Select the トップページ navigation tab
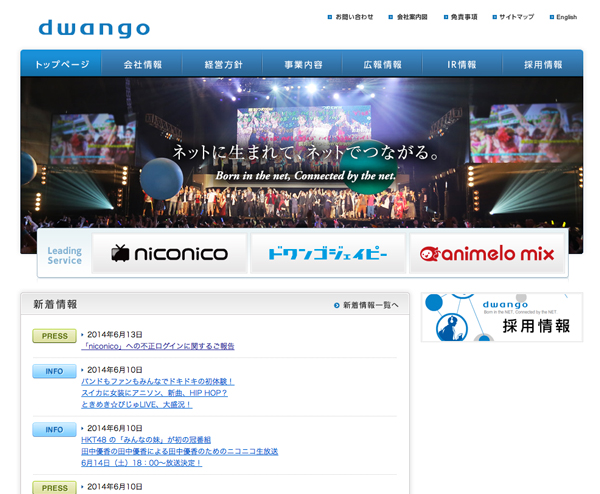 (61, 64)
